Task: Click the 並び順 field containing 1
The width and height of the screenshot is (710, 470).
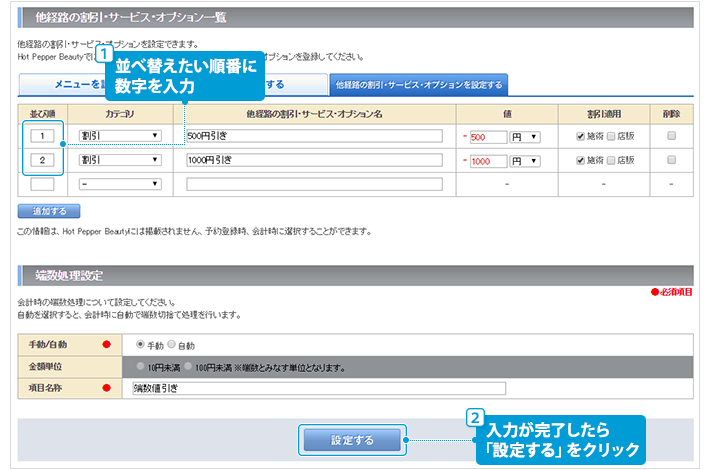Action: (43, 135)
